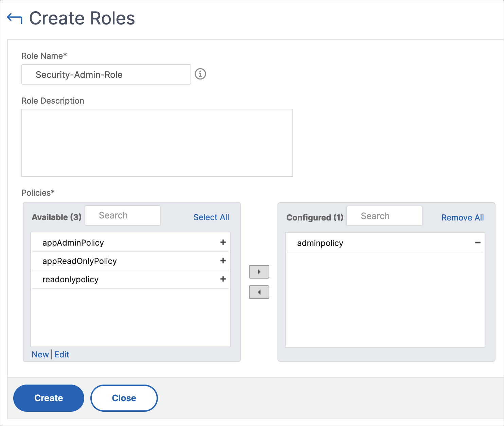Add appAdminPolicy with its plus icon

pyautogui.click(x=223, y=242)
